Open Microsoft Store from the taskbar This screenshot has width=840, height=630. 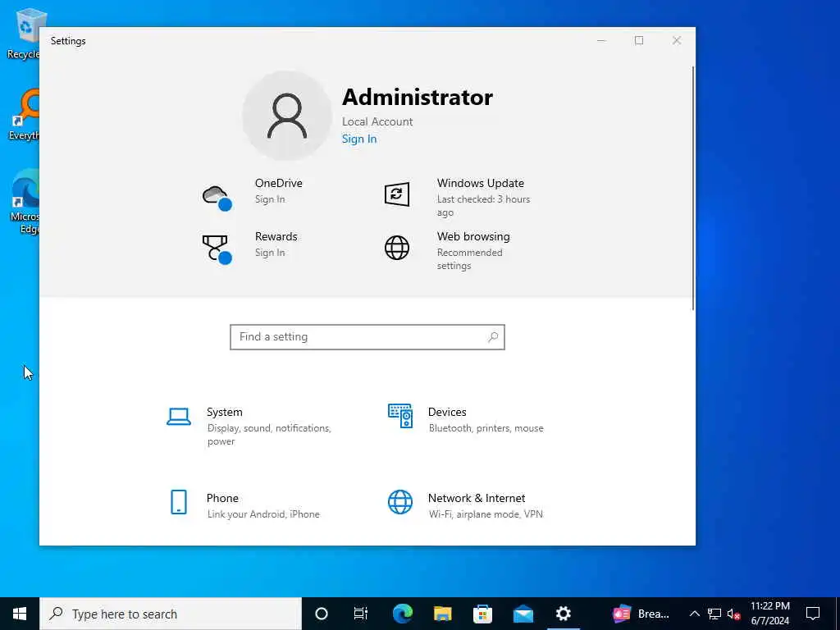(482, 614)
